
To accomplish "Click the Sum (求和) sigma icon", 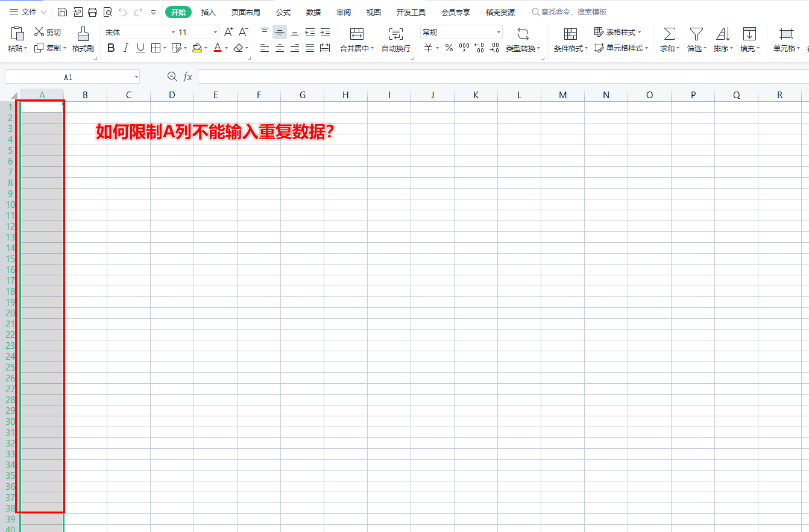I will [x=669, y=34].
